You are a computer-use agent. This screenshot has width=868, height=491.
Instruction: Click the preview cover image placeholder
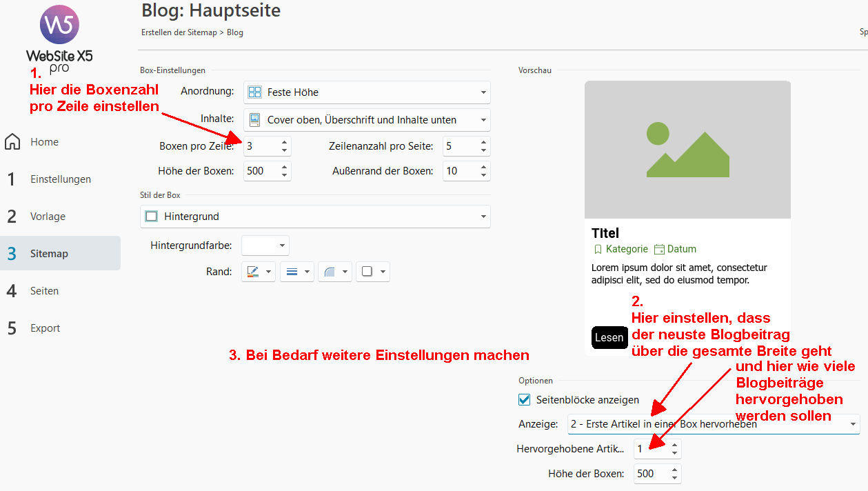coord(687,150)
